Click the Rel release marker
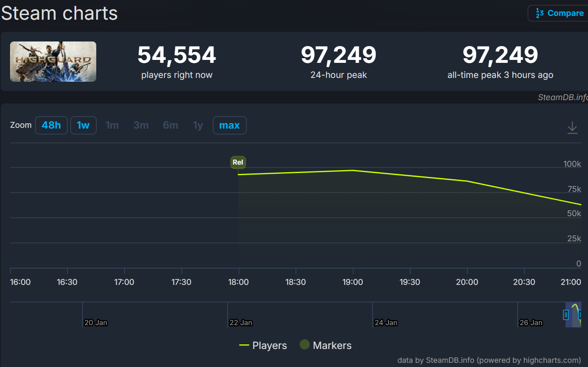This screenshot has height=367, width=588. tap(238, 162)
